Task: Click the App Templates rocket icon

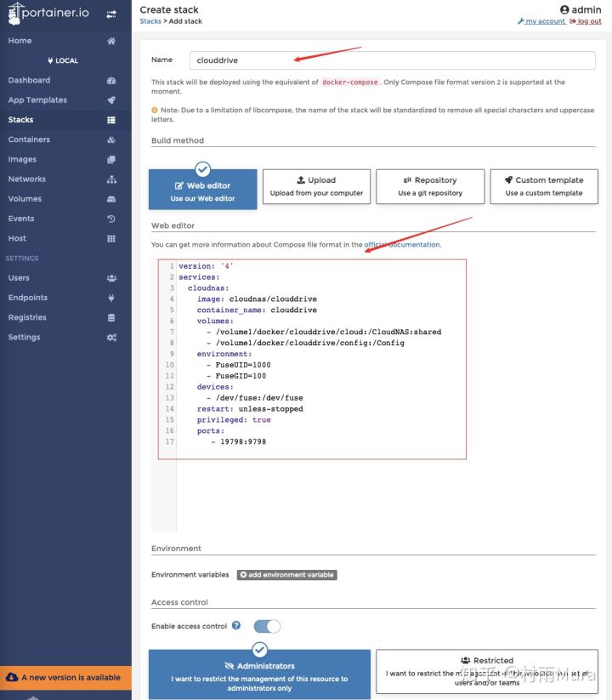Action: click(111, 100)
